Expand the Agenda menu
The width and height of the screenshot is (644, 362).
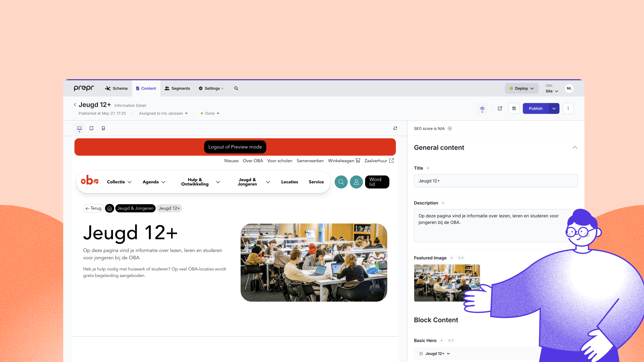point(154,182)
